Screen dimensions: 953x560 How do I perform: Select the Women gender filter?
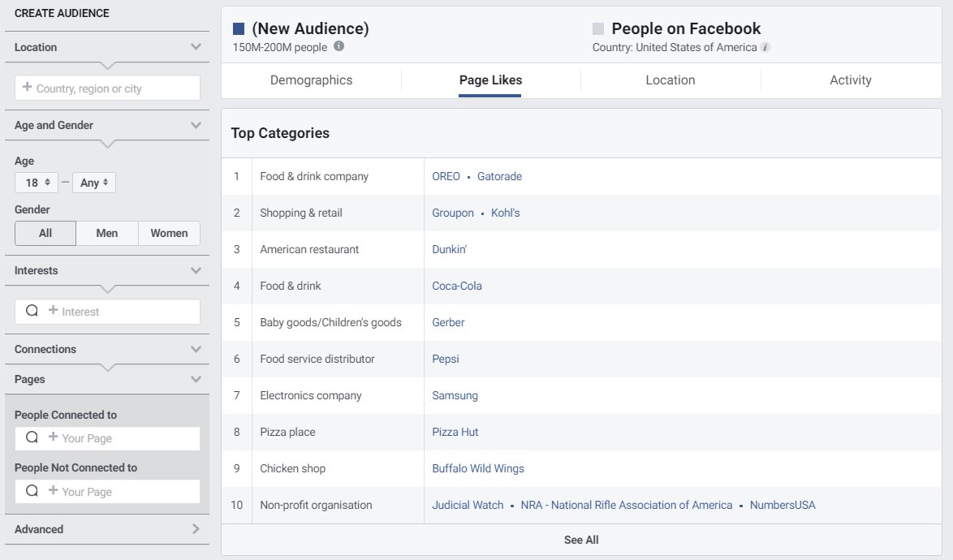click(168, 233)
